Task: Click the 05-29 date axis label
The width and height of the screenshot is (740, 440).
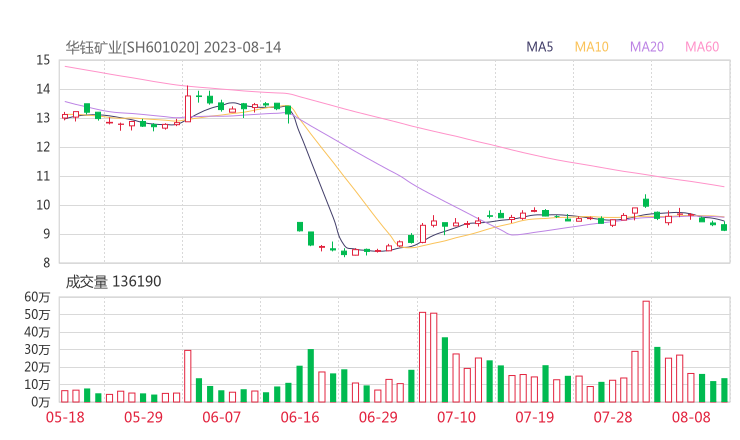Action: pyautogui.click(x=143, y=417)
